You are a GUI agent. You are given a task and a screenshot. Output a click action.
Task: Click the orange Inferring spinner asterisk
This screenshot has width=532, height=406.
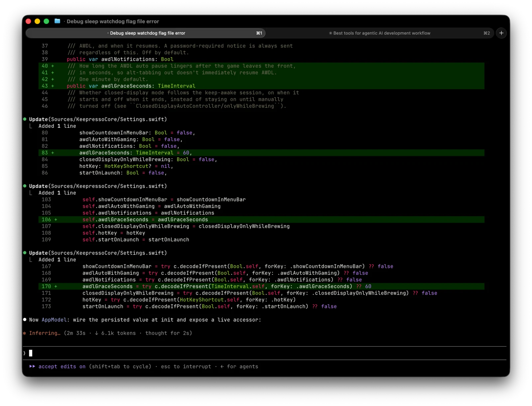pyautogui.click(x=24, y=333)
